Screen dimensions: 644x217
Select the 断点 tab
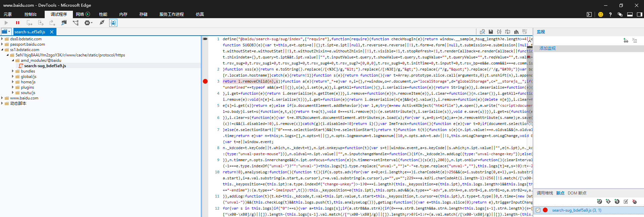pyautogui.click(x=560, y=193)
